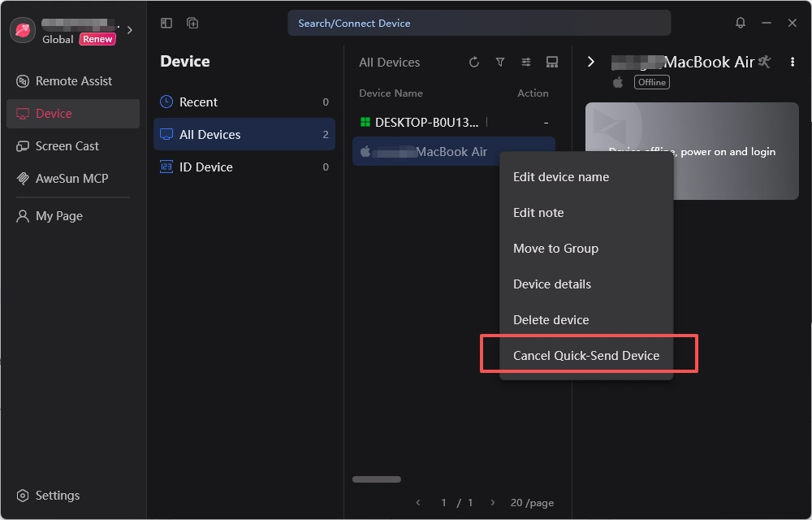Viewport: 812px width, 520px height.
Task: Click the Remote Assist sidebar icon
Action: tap(22, 81)
